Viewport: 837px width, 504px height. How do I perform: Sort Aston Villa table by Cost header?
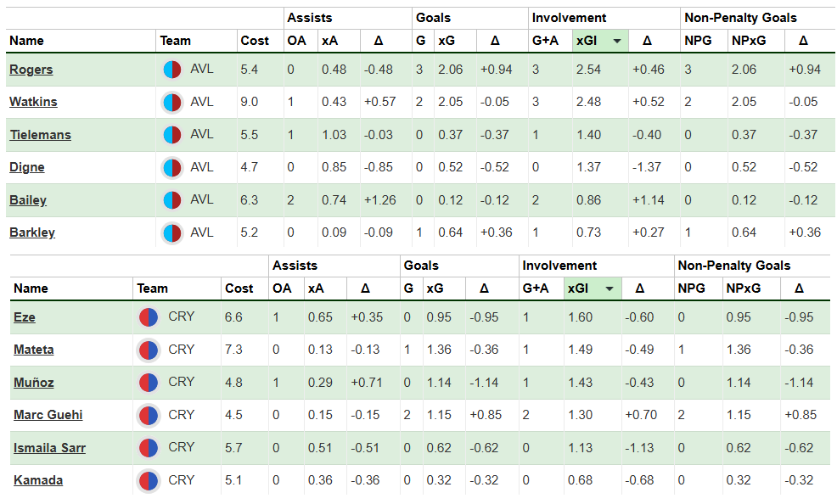click(256, 41)
